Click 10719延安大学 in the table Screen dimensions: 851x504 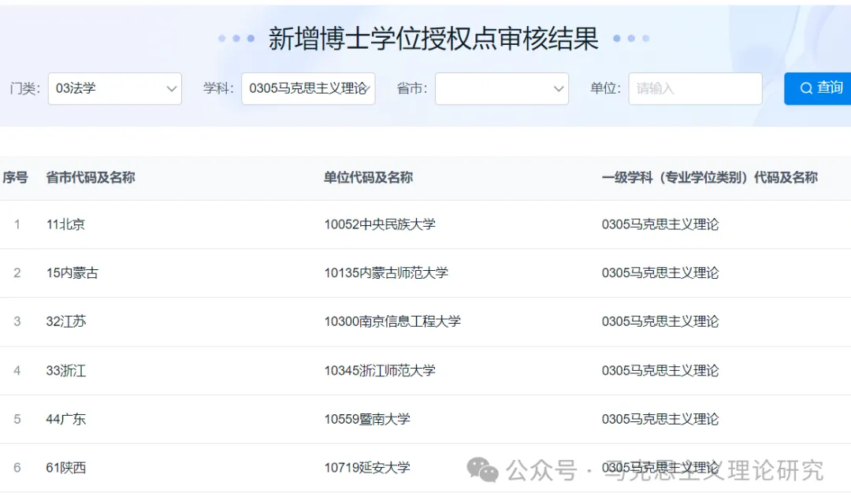point(367,468)
